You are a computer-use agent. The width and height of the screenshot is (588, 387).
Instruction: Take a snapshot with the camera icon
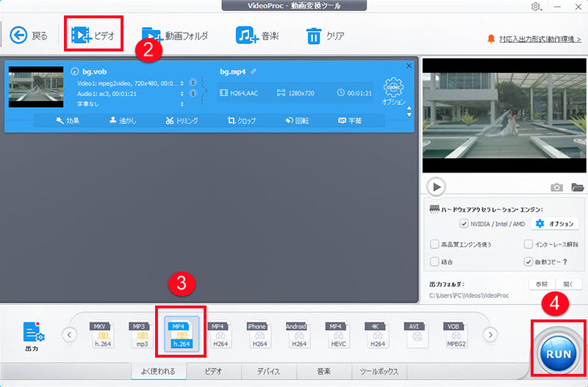pos(556,187)
